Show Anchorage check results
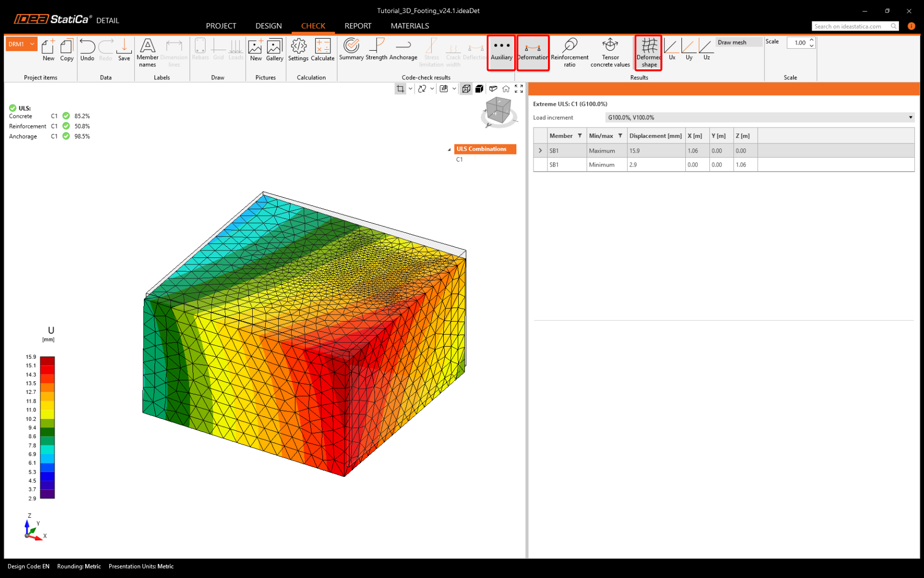The height and width of the screenshot is (578, 924). [403, 50]
